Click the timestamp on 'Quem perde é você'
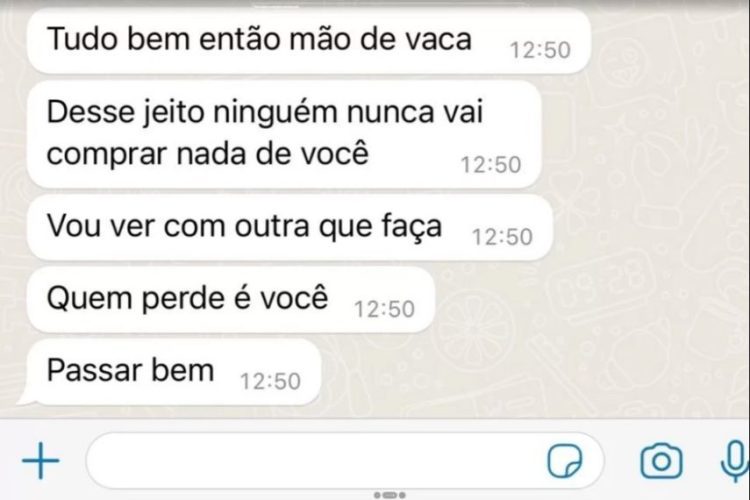This screenshot has width=750, height=500. click(385, 309)
